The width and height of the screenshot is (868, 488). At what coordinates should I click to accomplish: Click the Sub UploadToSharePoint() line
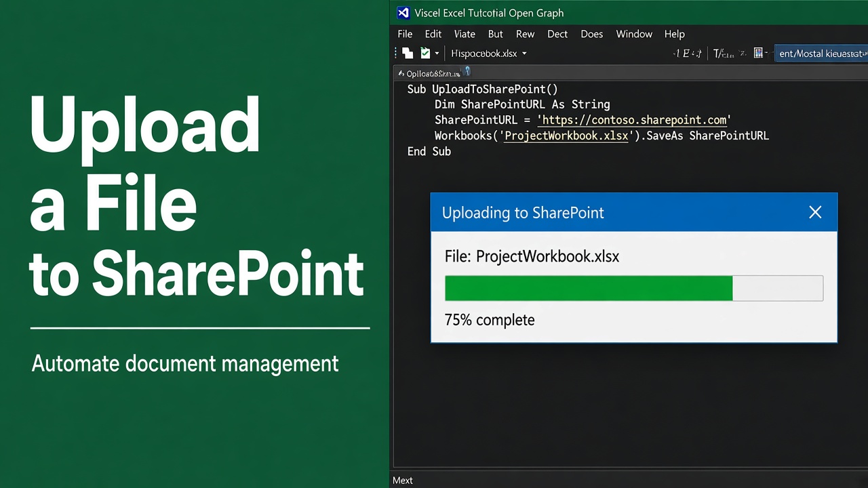pos(482,89)
